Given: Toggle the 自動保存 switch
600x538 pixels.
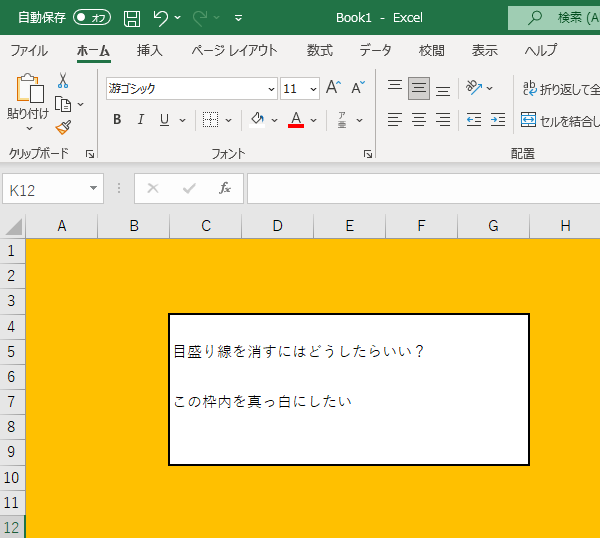Looking at the screenshot, I should point(92,18).
